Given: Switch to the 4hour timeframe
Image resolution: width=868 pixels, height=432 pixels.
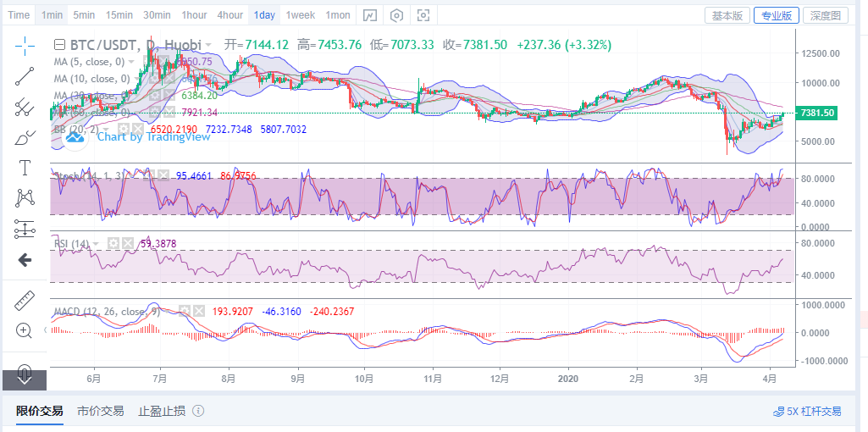Looking at the screenshot, I should point(229,15).
